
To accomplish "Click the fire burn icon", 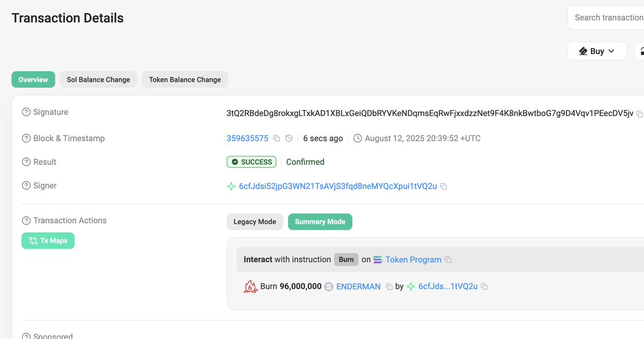I will 251,286.
